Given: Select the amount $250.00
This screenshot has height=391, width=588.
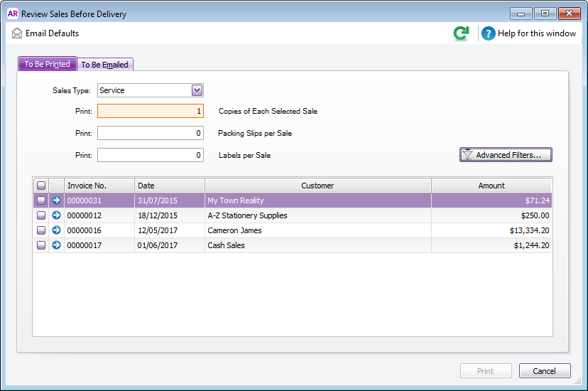Looking at the screenshot, I should (x=491, y=215).
